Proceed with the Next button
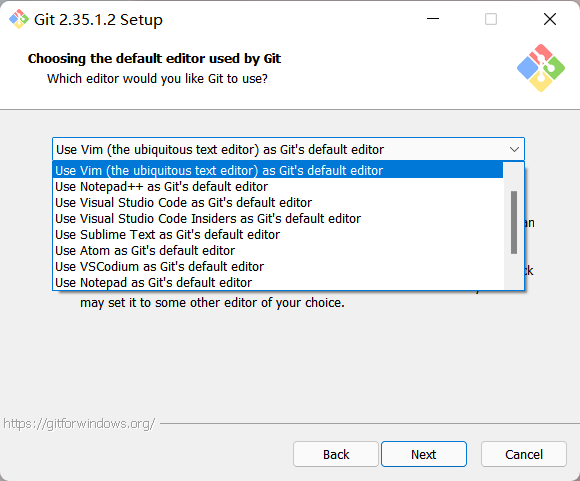Viewport: 580px width, 481px height. pyautogui.click(x=424, y=454)
